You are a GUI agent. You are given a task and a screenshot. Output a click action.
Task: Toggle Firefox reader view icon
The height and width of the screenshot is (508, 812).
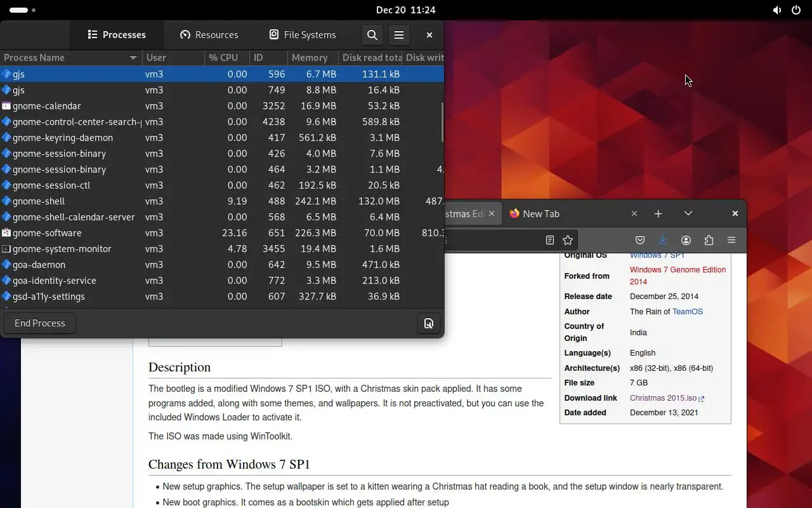[x=550, y=240]
